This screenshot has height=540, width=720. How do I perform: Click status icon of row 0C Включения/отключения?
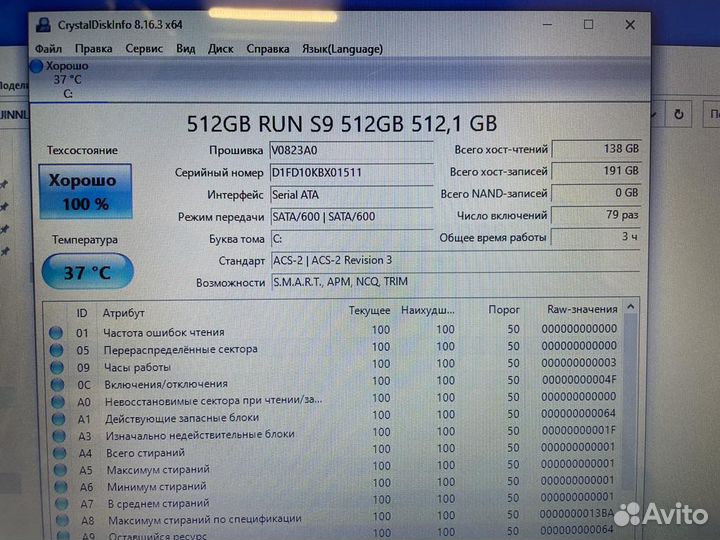point(57,385)
